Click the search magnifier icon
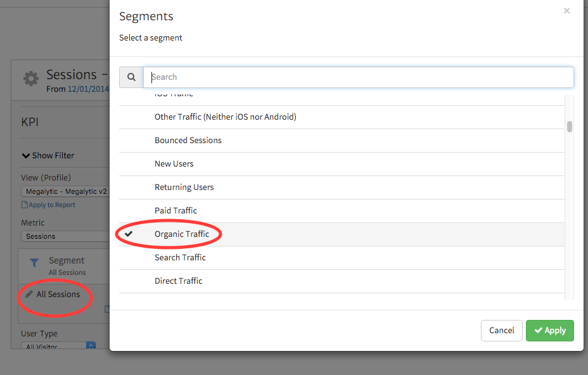Image resolution: width=588 pixels, height=375 pixels. pos(131,77)
